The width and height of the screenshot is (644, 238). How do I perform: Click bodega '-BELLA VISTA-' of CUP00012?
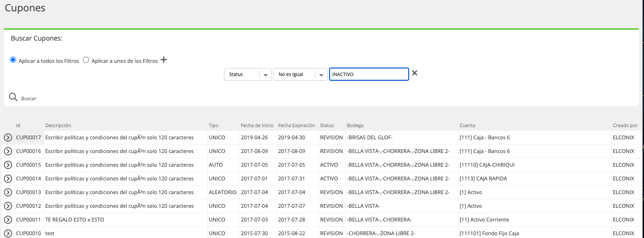click(x=363, y=206)
